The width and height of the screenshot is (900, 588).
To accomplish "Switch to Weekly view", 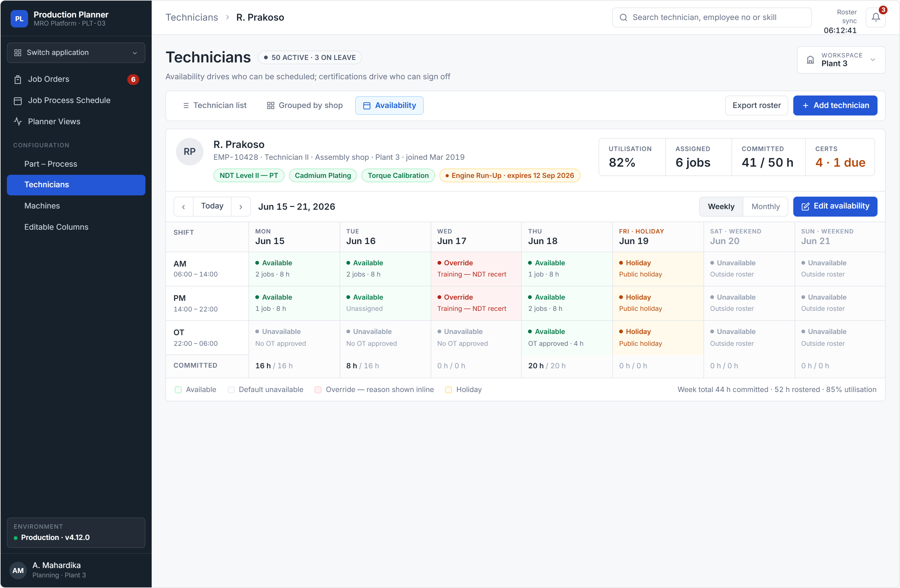I will click(x=721, y=207).
